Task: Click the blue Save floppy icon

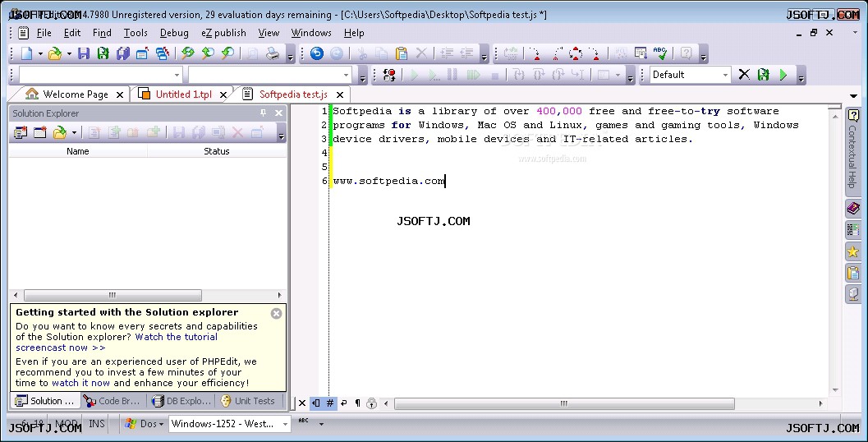Action: click(x=84, y=53)
